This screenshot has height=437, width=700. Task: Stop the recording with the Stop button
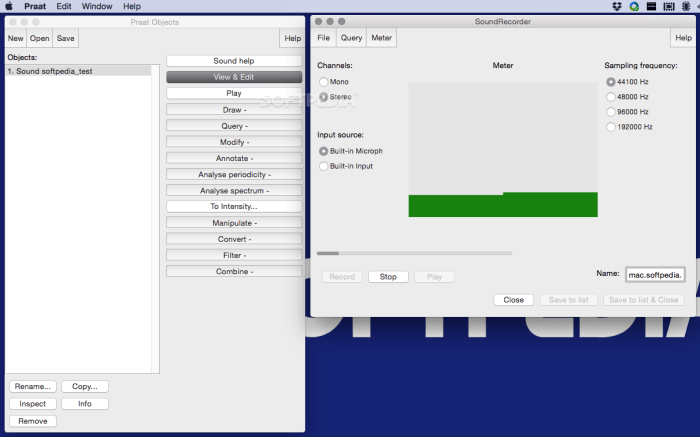point(388,277)
